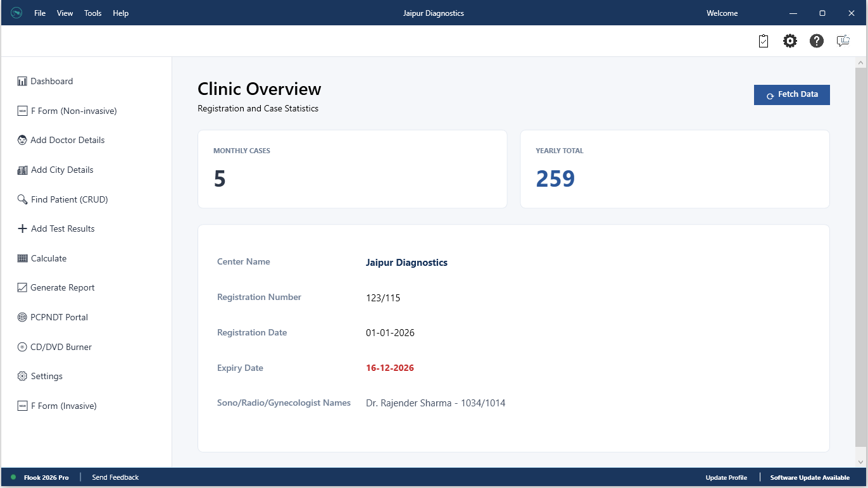Click Update Profile in status bar

click(x=726, y=477)
